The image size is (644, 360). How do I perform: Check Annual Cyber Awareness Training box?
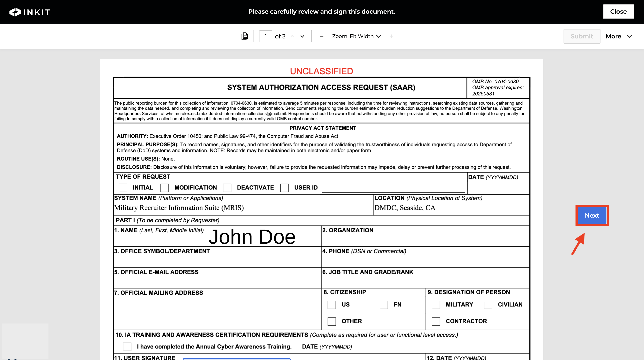[x=127, y=347]
